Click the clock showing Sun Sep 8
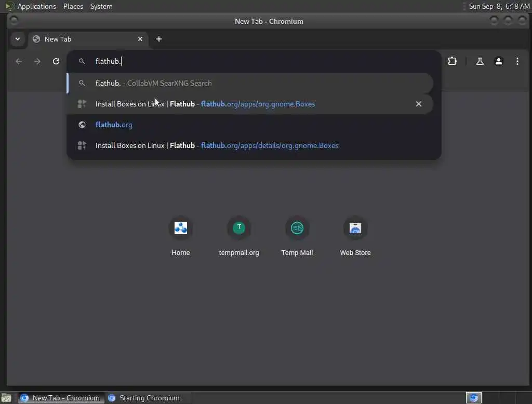 (499, 6)
